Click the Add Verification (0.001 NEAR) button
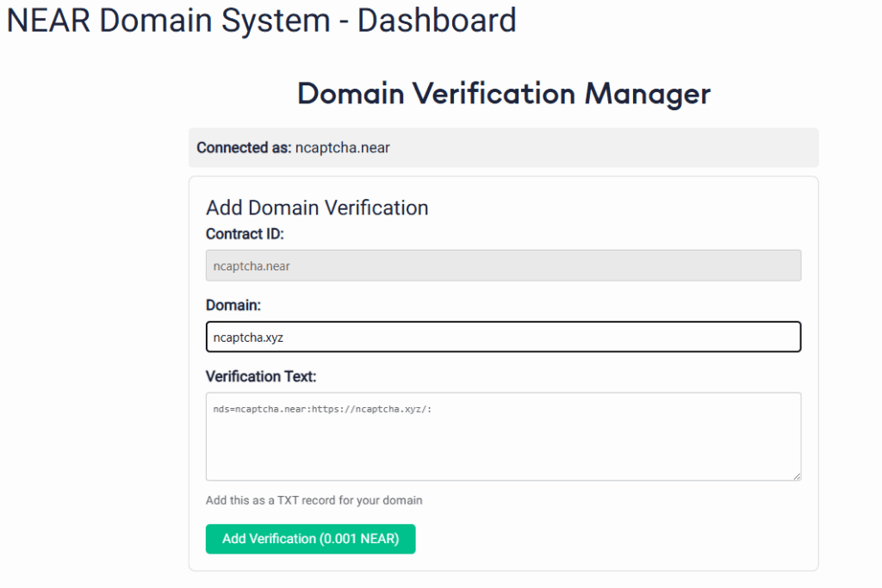 (x=310, y=539)
